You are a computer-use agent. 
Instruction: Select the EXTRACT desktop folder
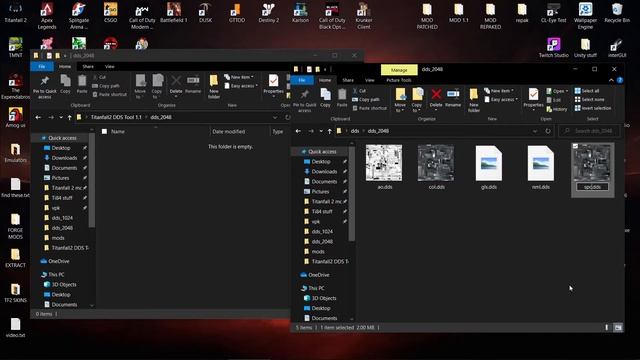[x=15, y=258]
